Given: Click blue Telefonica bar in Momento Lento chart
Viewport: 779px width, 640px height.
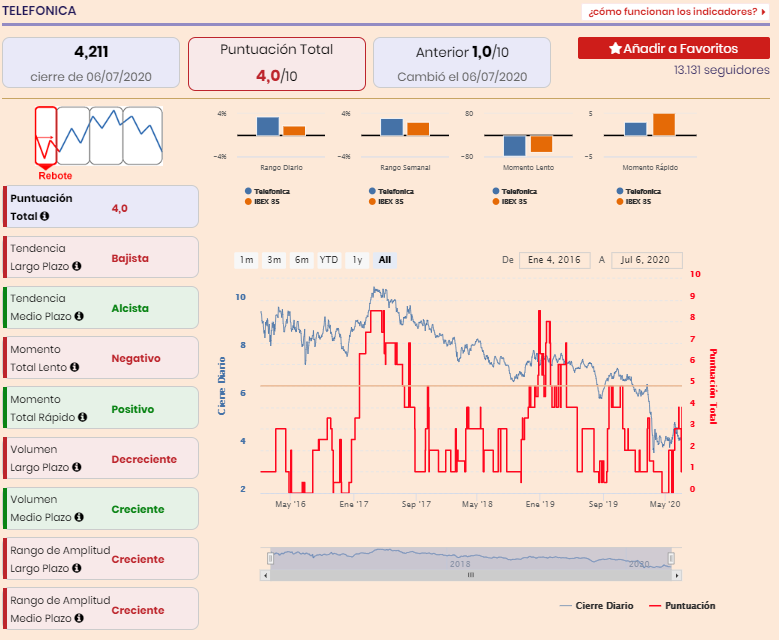Looking at the screenshot, I should tap(514, 146).
